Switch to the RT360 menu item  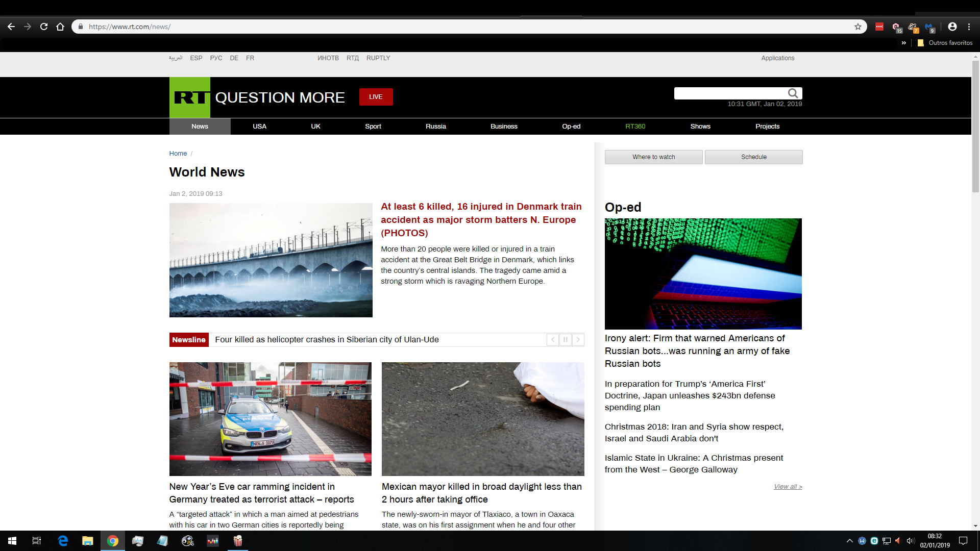pyautogui.click(x=635, y=127)
